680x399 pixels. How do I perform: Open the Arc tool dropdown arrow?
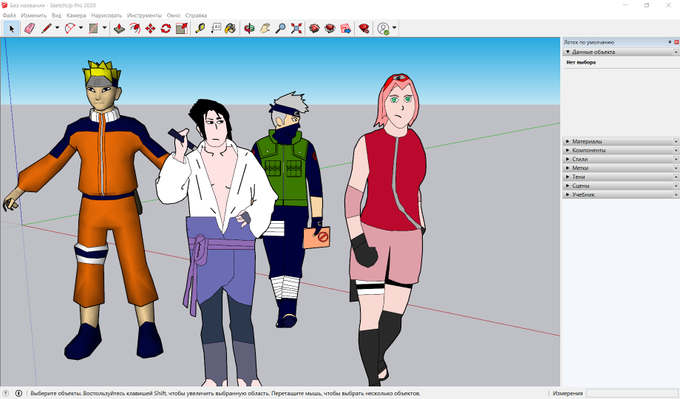pos(81,28)
